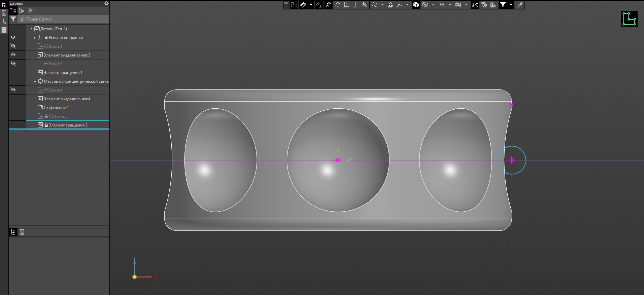Select Эскиз:4 tree row

click(x=68, y=90)
